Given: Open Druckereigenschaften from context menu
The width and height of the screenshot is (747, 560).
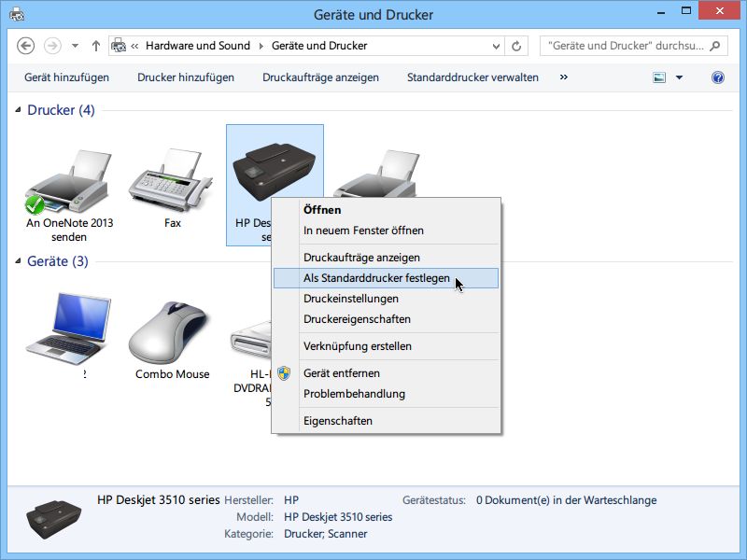Looking at the screenshot, I should click(x=386, y=319).
